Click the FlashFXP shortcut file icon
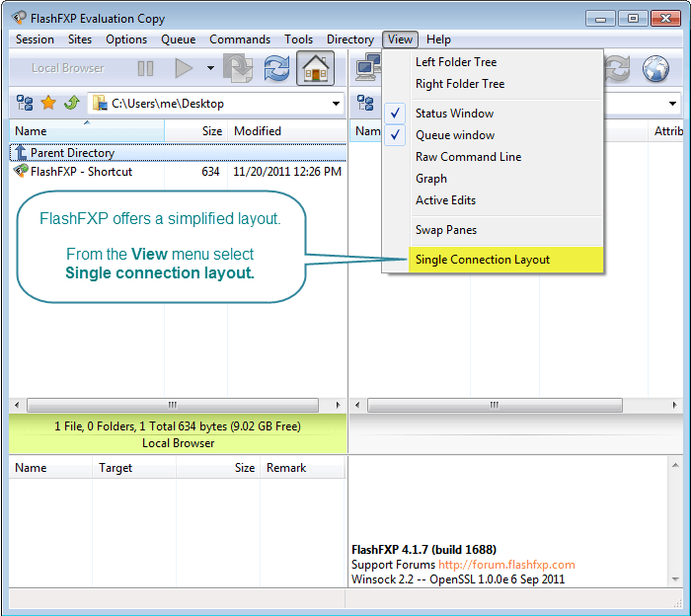 (x=21, y=171)
